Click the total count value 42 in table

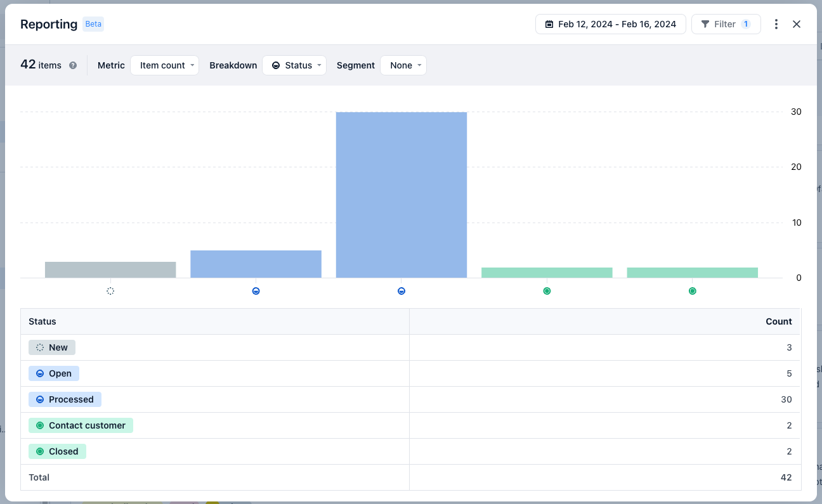[x=786, y=477]
